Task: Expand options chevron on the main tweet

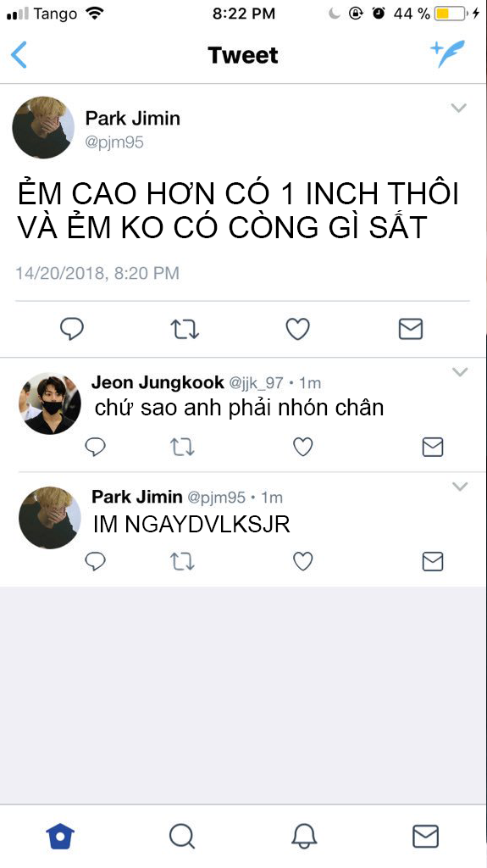Action: (459, 108)
